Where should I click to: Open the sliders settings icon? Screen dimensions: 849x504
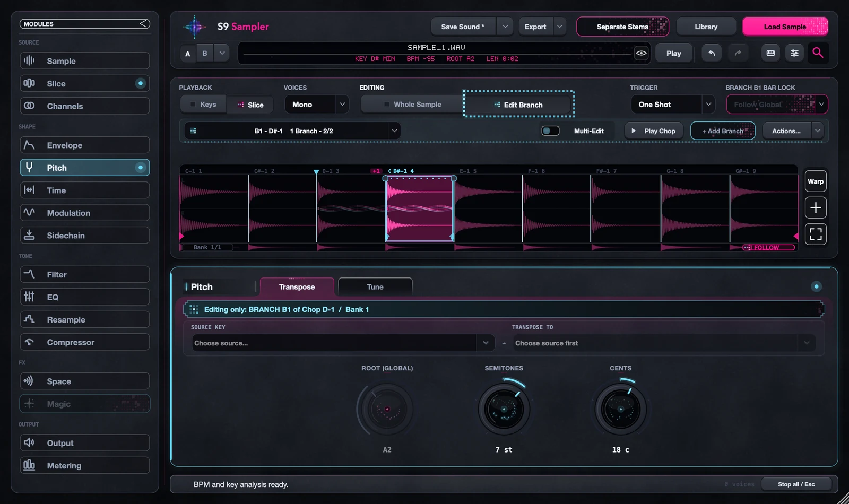(794, 53)
